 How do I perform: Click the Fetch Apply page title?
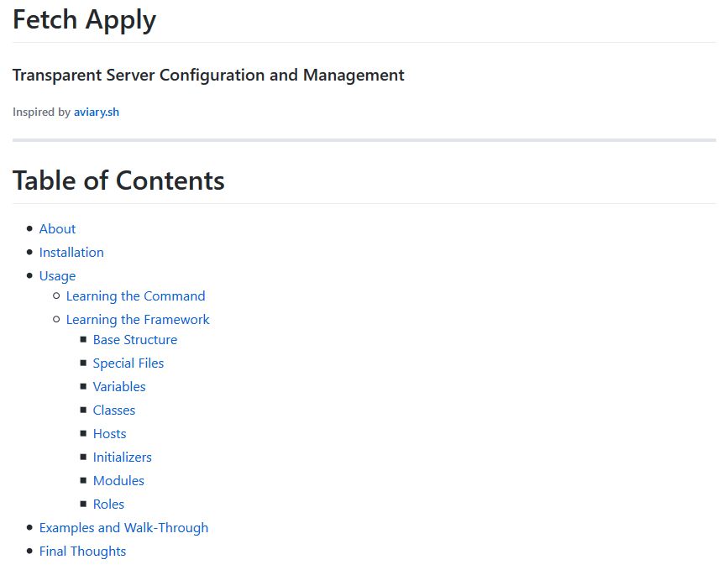(x=84, y=19)
